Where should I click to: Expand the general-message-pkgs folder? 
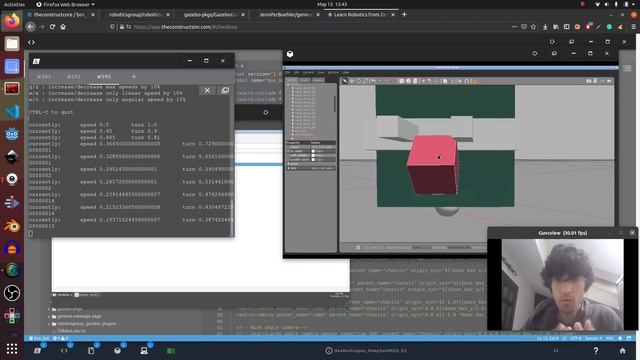pos(49,316)
